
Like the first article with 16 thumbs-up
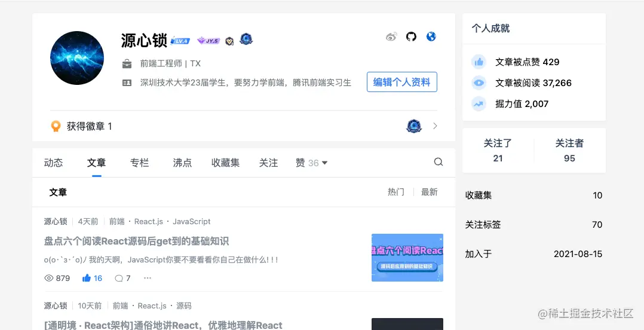(92, 278)
